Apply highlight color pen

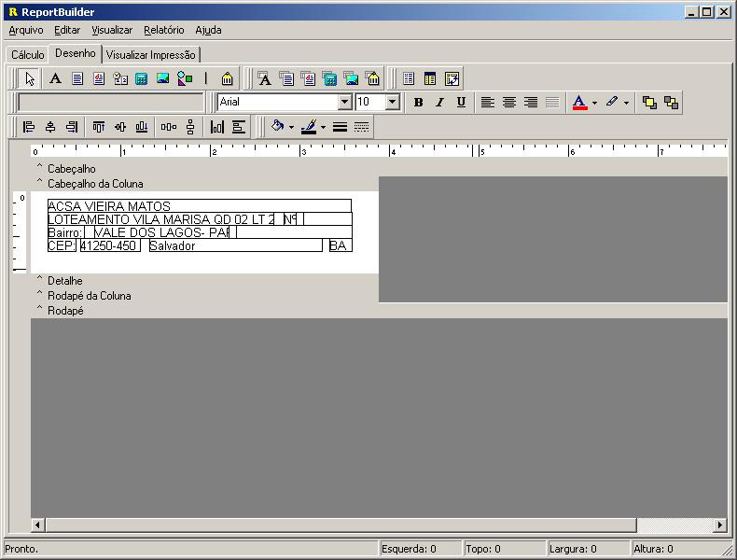point(611,103)
